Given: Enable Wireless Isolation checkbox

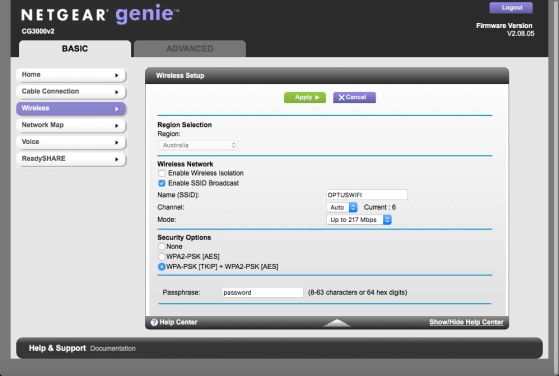Looking at the screenshot, I should 162,173.
